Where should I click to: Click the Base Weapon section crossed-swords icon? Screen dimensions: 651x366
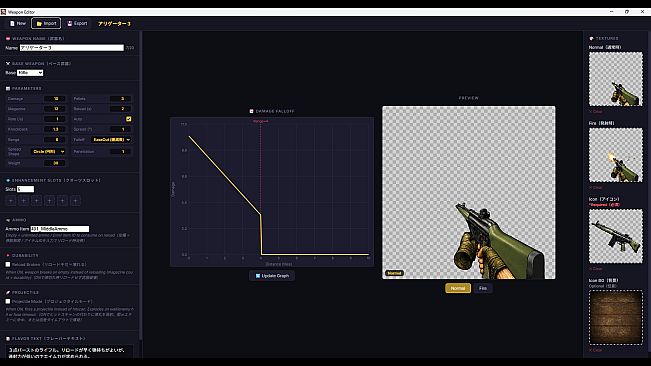(x=8, y=63)
